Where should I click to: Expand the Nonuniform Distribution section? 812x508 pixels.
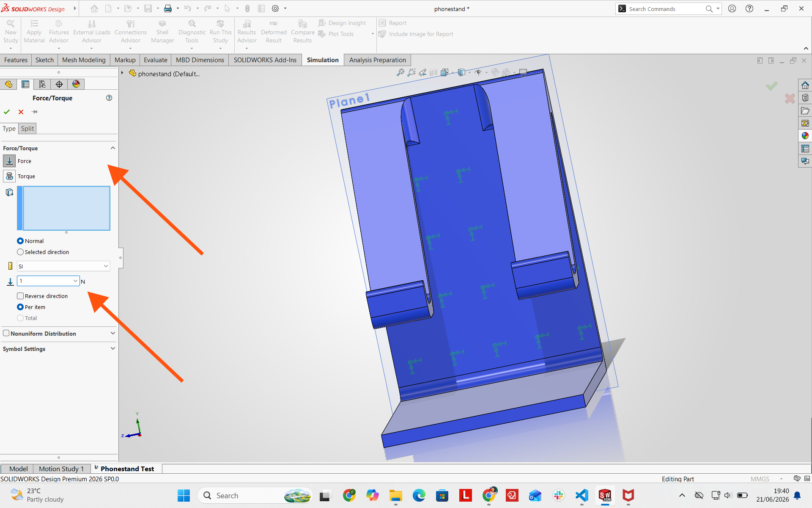(x=113, y=333)
